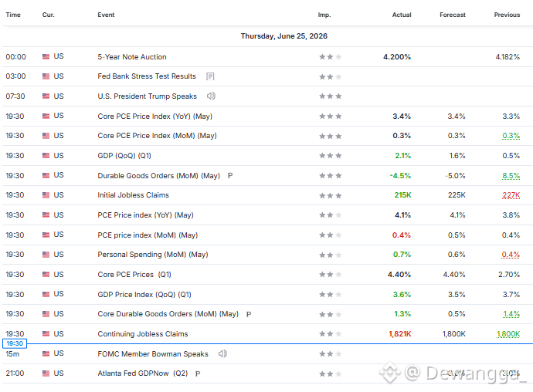
Task: Click the 15m countdown for Bowman Speaks
Action: [12, 354]
